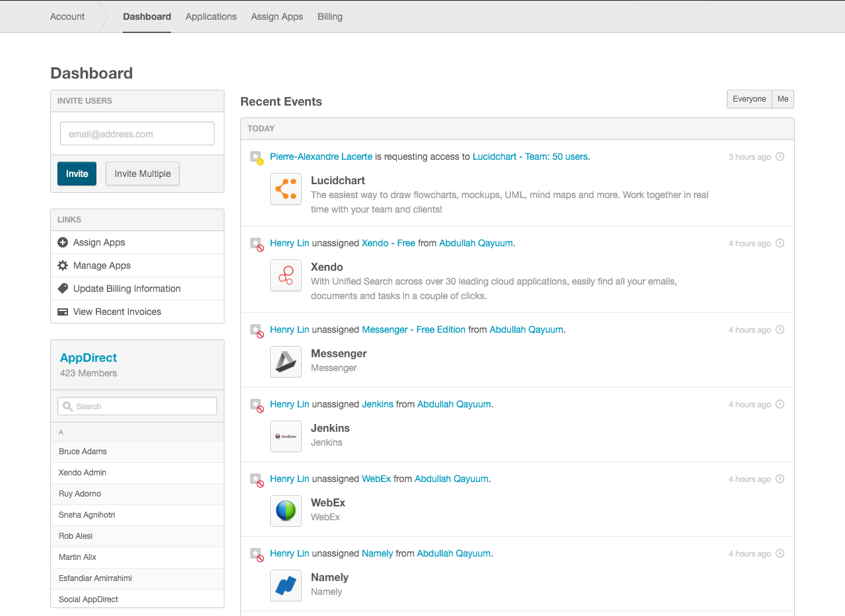Open Lucidchart - Team: 50 users link

(x=530, y=156)
